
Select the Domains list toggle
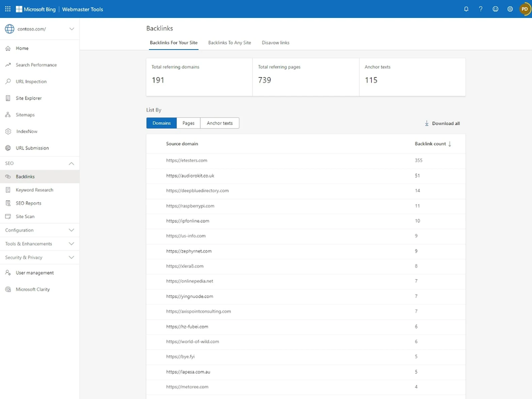point(162,123)
